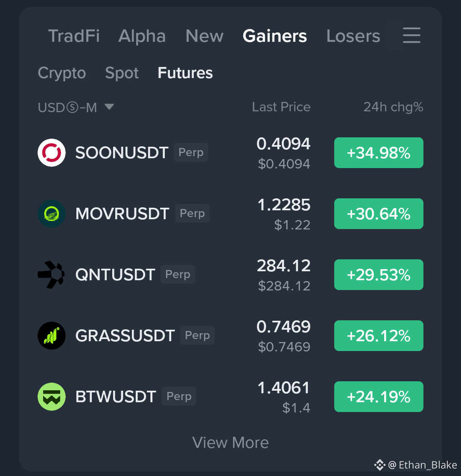Expand the USDⓈ-M dropdown arrow
The height and width of the screenshot is (476, 461).
pyautogui.click(x=109, y=107)
